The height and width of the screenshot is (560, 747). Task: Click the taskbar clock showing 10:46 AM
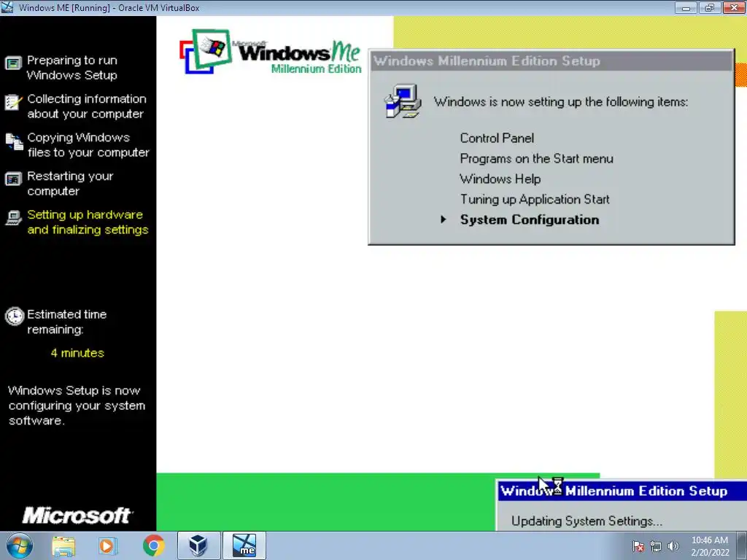click(710, 546)
